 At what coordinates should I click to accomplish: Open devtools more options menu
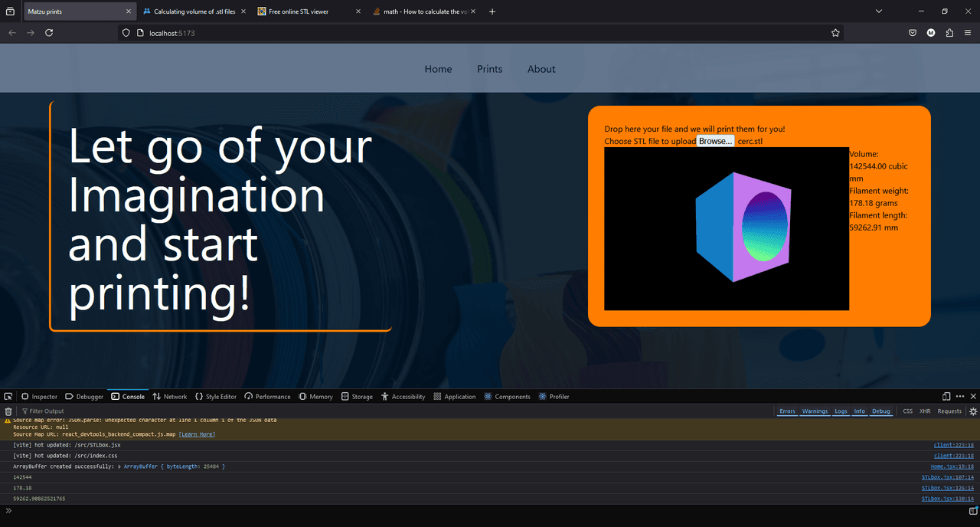960,397
